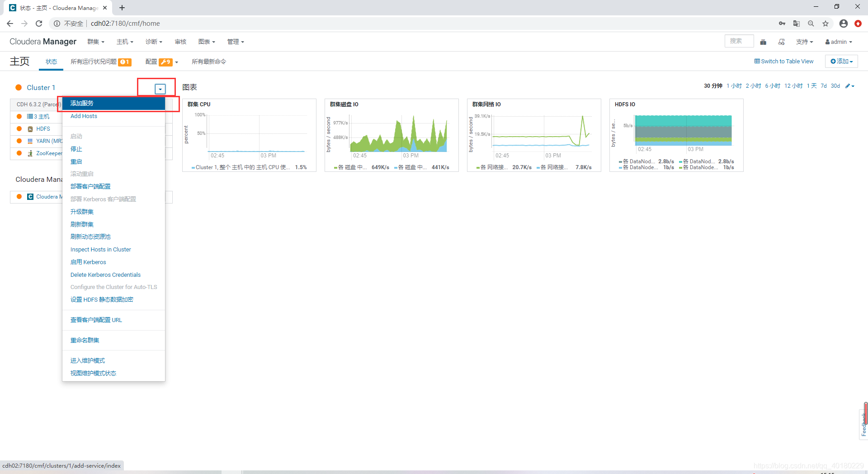The image size is (868, 474).
Task: Click the 搜索 search input field
Action: coord(739,41)
